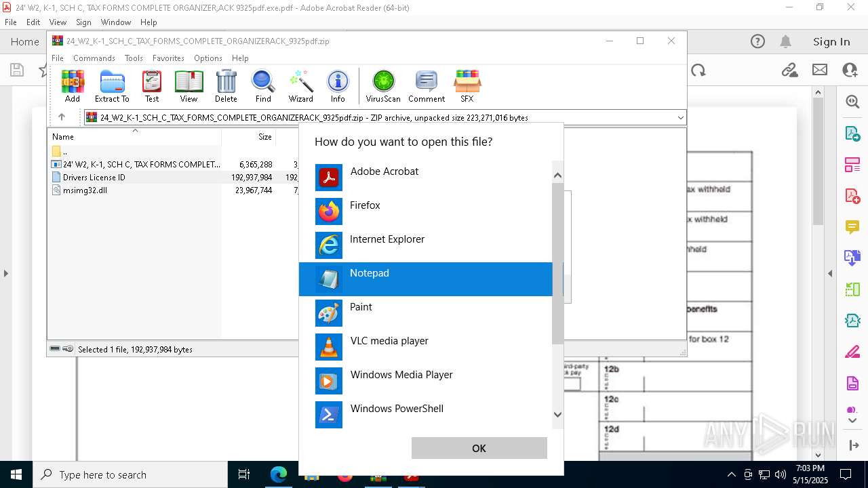Expand the archive path dropdown arrow
This screenshot has width=868, height=488.
pyautogui.click(x=680, y=118)
